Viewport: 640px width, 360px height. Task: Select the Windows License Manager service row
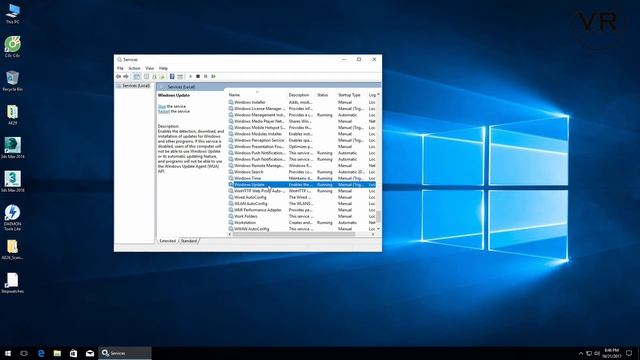[302, 109]
